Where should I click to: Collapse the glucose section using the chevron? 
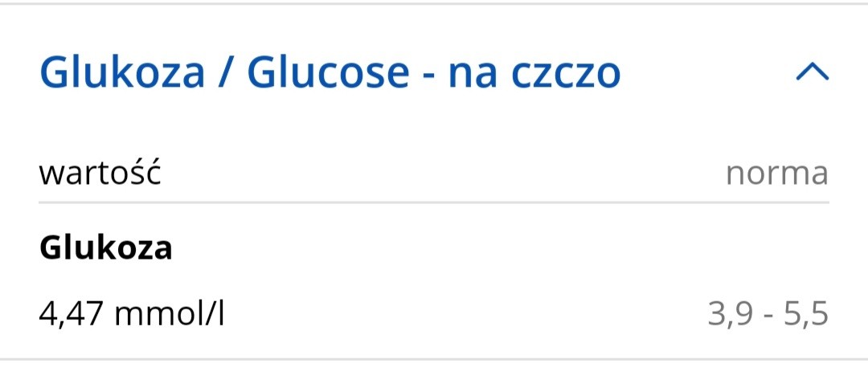(x=811, y=73)
